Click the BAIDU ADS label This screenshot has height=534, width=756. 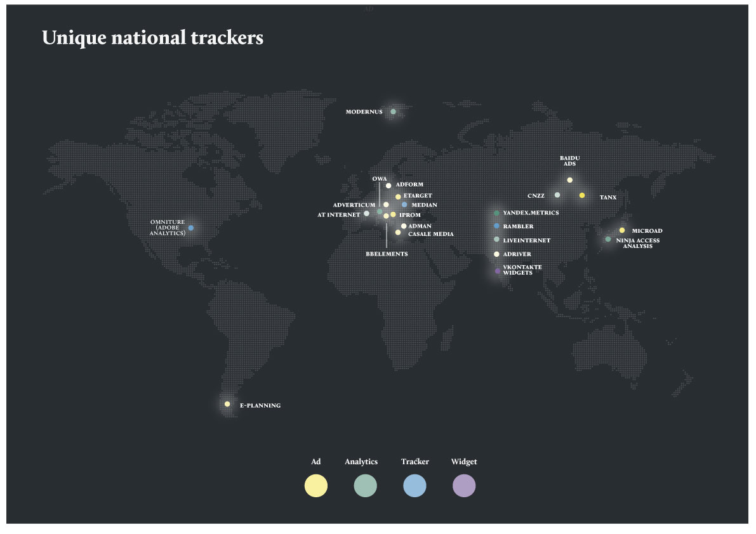pyautogui.click(x=570, y=161)
